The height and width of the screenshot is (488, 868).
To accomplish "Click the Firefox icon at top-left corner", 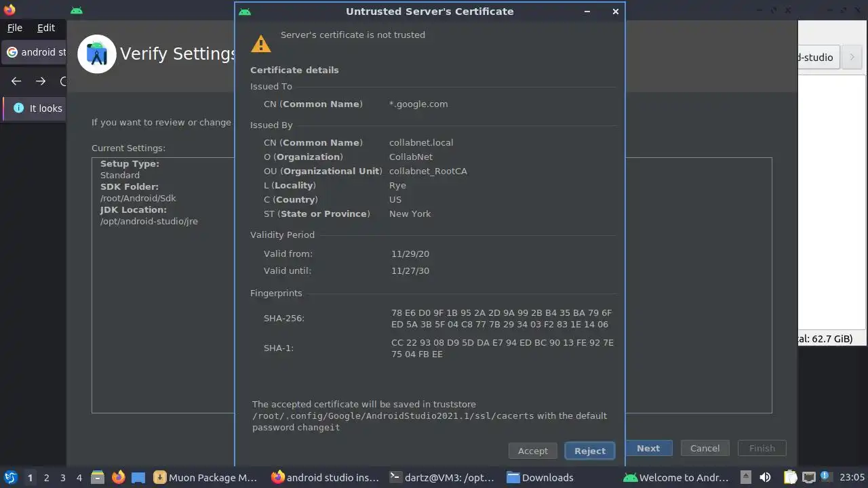I will tap(9, 10).
